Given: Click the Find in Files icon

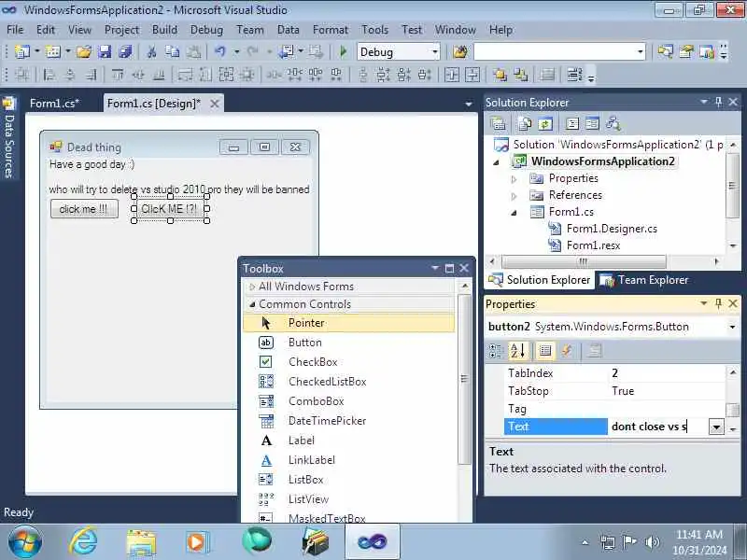Looking at the screenshot, I should (x=460, y=51).
